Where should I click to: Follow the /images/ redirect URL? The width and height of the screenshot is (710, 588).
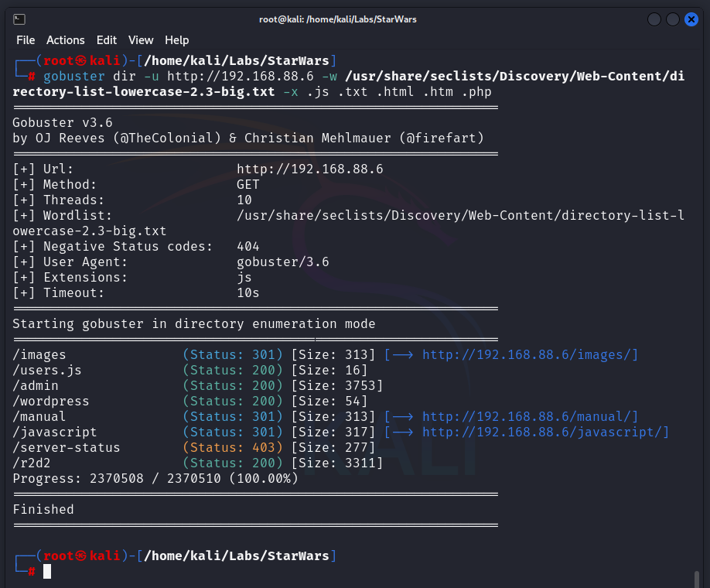pos(530,354)
